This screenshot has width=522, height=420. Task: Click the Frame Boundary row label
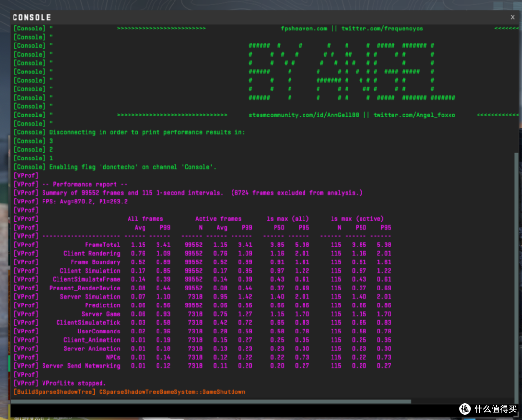click(x=96, y=262)
